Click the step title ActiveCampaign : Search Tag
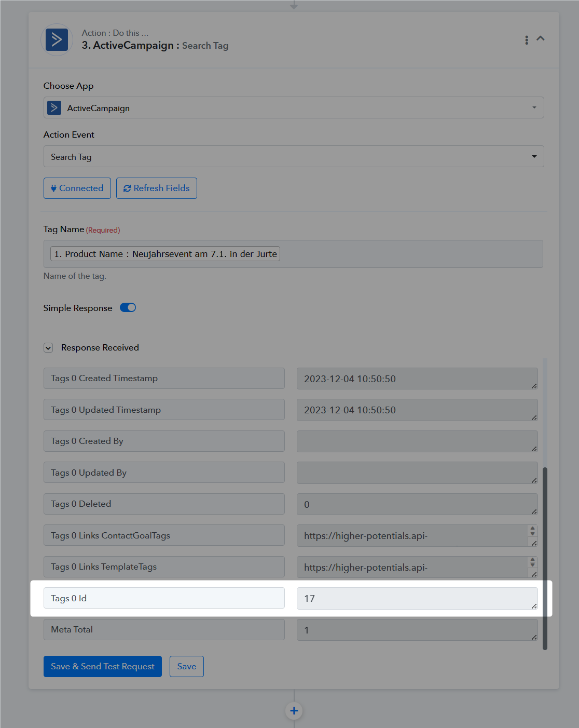The height and width of the screenshot is (728, 579). [x=155, y=45]
